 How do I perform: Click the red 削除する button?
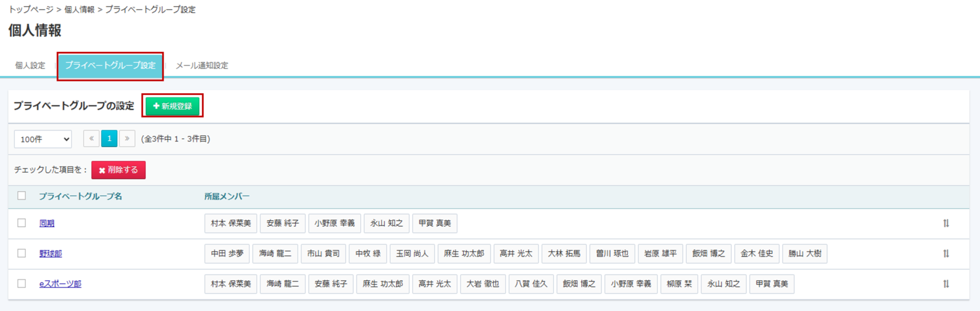coord(118,170)
